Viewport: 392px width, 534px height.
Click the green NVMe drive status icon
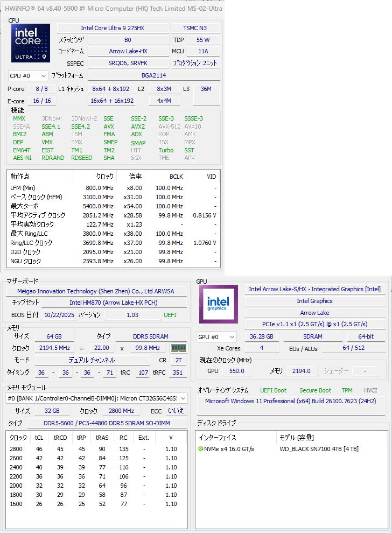[201, 449]
